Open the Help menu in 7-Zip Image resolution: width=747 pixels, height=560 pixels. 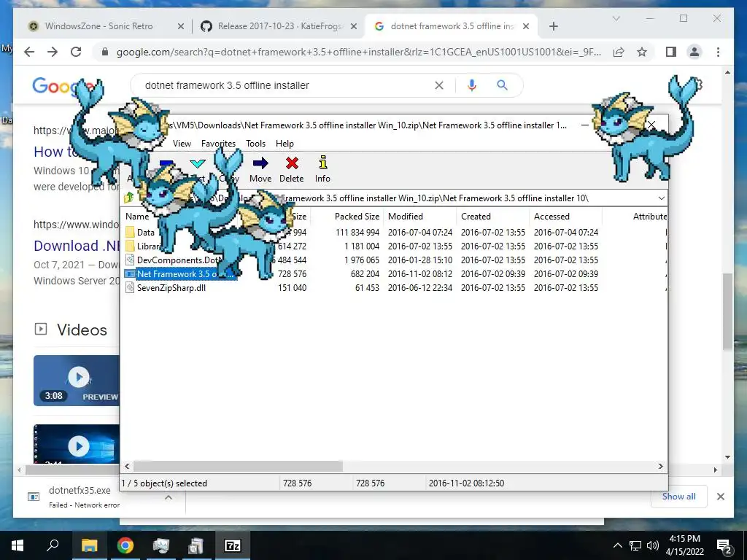(x=285, y=144)
